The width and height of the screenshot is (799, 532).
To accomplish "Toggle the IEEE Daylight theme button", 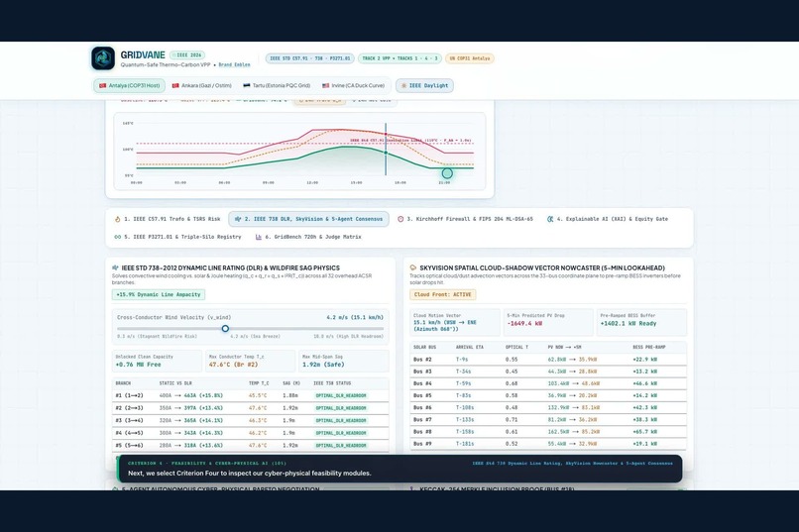I will point(424,85).
